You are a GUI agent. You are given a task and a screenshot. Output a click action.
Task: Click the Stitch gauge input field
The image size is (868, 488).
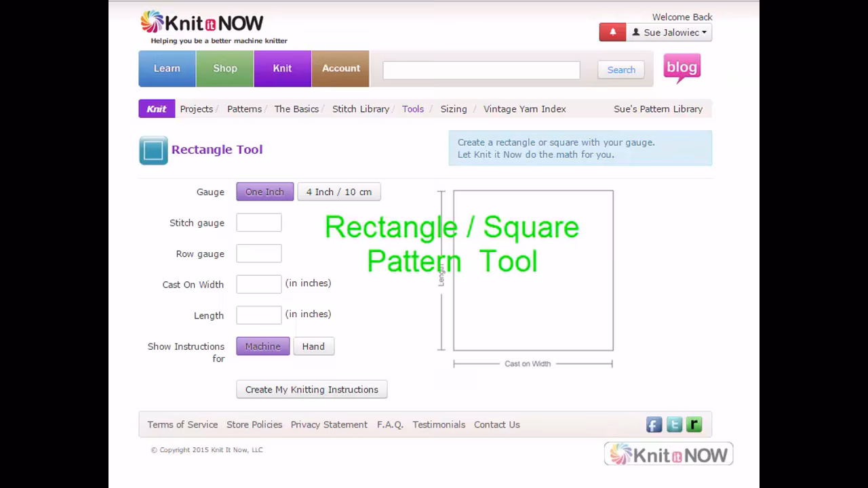coord(259,223)
